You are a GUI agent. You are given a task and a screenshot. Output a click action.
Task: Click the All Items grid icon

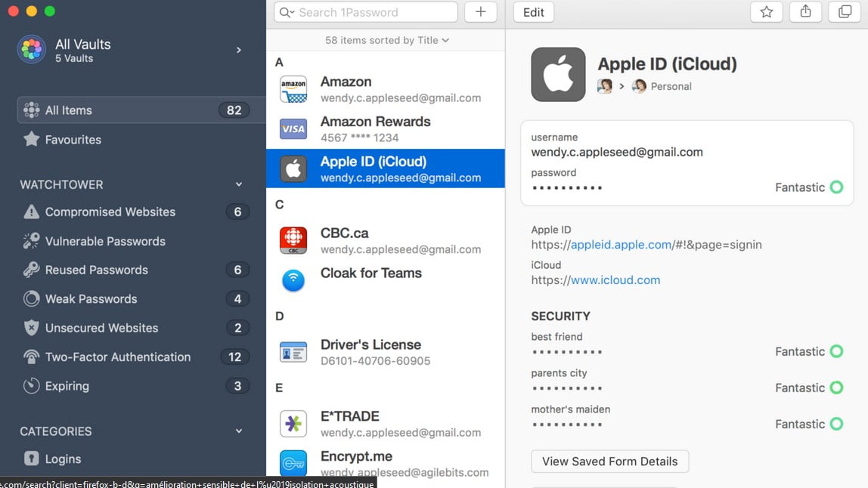[x=32, y=110]
